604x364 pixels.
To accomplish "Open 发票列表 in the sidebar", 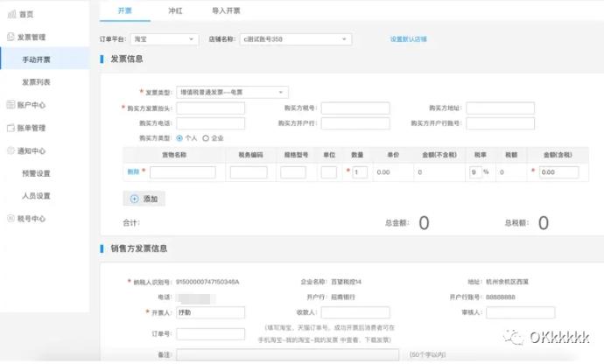I will (36, 82).
